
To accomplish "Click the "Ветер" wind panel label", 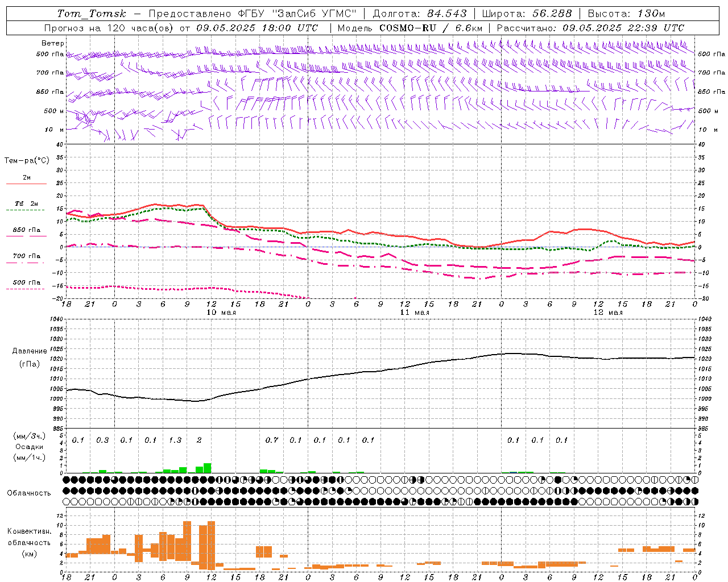I will point(53,43).
